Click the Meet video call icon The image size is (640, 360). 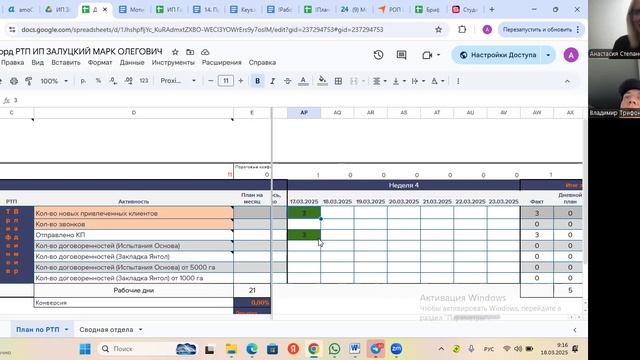pyautogui.click(x=427, y=55)
